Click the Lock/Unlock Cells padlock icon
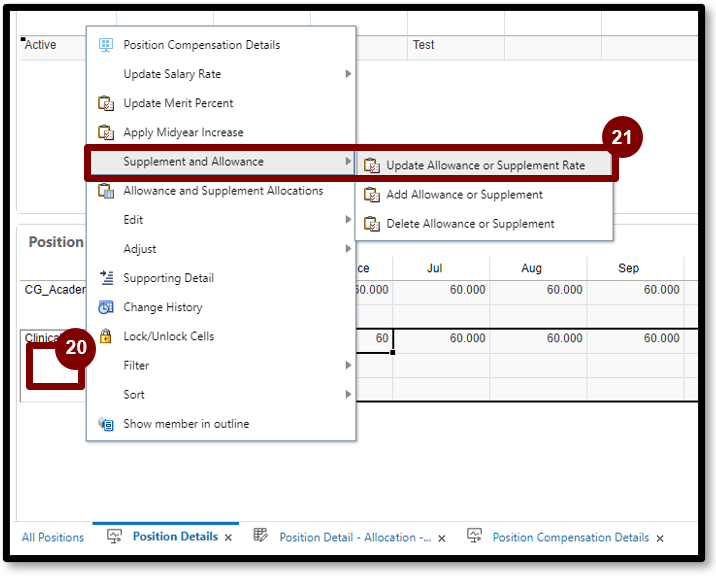 106,336
